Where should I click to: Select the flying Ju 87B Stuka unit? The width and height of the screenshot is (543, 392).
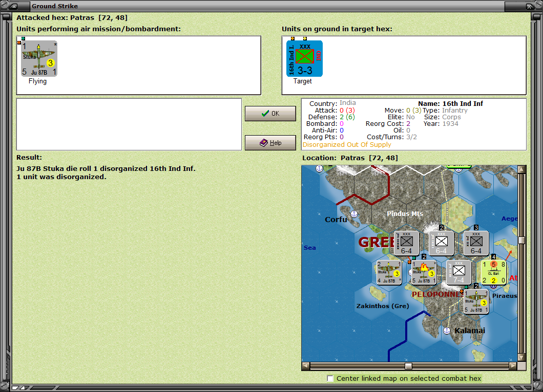coord(39,58)
